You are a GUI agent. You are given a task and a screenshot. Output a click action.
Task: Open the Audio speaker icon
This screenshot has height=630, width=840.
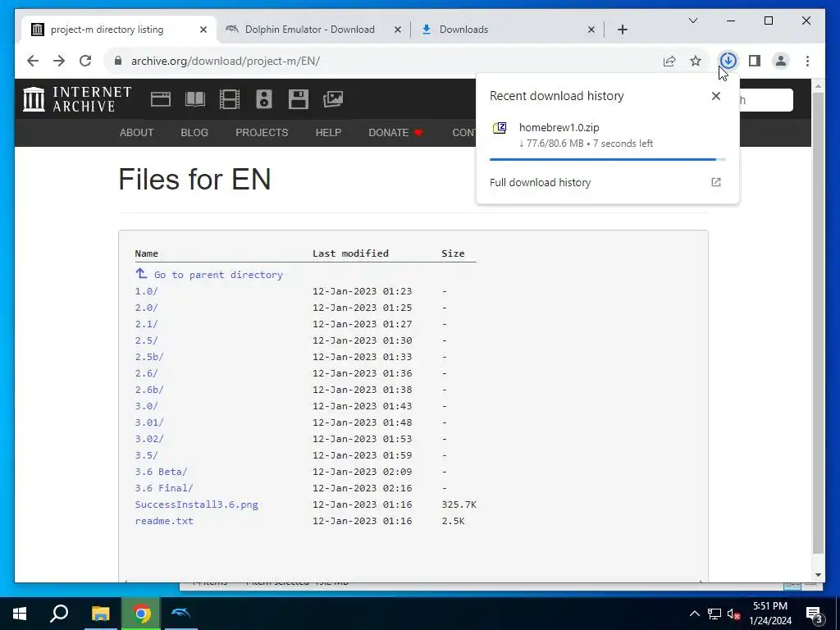(x=264, y=99)
